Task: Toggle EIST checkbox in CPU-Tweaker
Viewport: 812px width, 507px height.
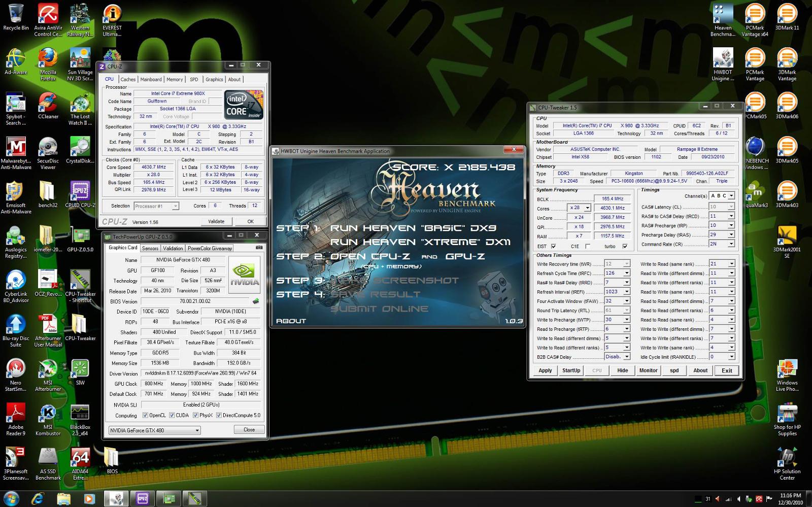Action: pos(554,246)
